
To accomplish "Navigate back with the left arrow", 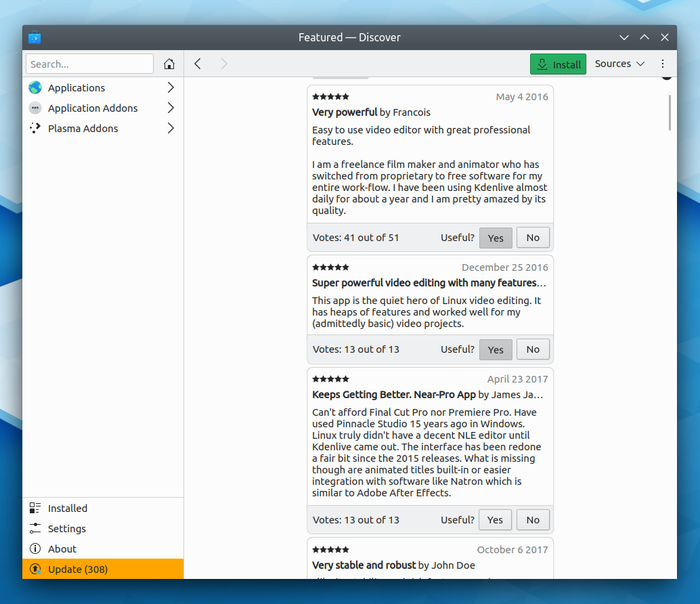I will (x=198, y=64).
